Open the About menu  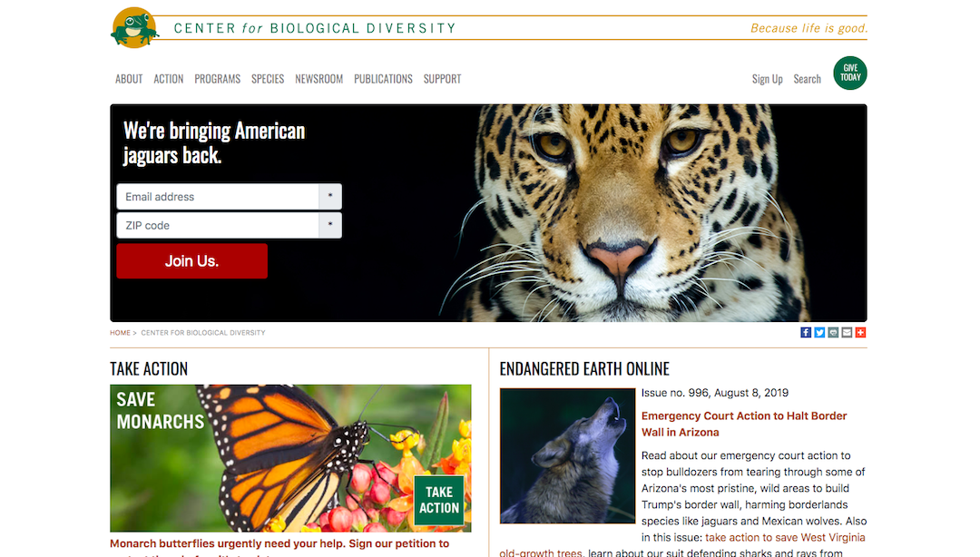[x=129, y=79]
